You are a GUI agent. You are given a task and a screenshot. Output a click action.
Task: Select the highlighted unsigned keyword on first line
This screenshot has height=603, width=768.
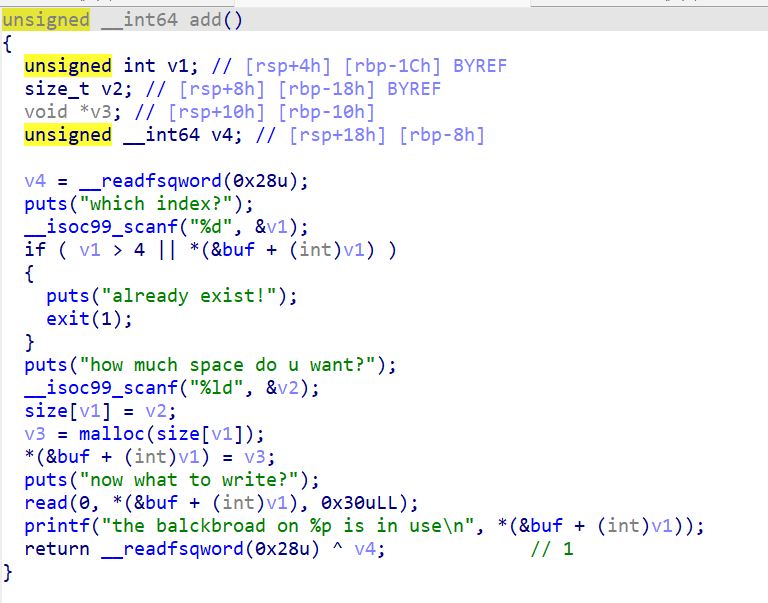(x=45, y=20)
